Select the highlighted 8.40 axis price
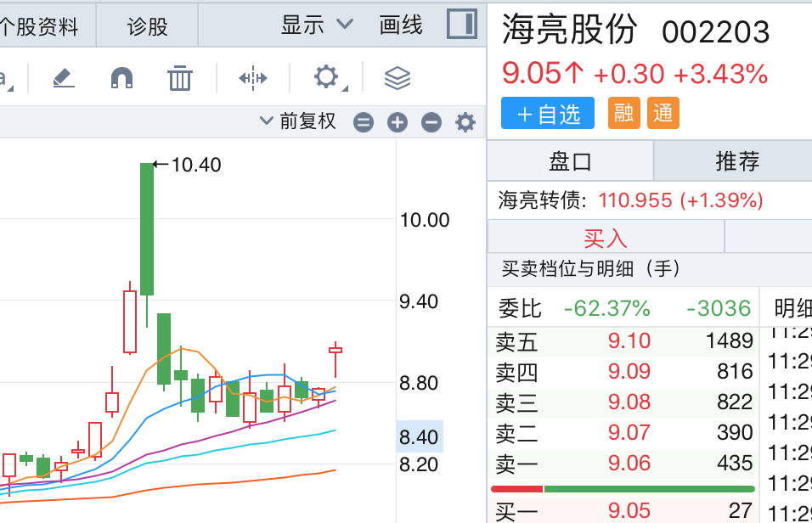Image resolution: width=812 pixels, height=523 pixels. pos(419,437)
